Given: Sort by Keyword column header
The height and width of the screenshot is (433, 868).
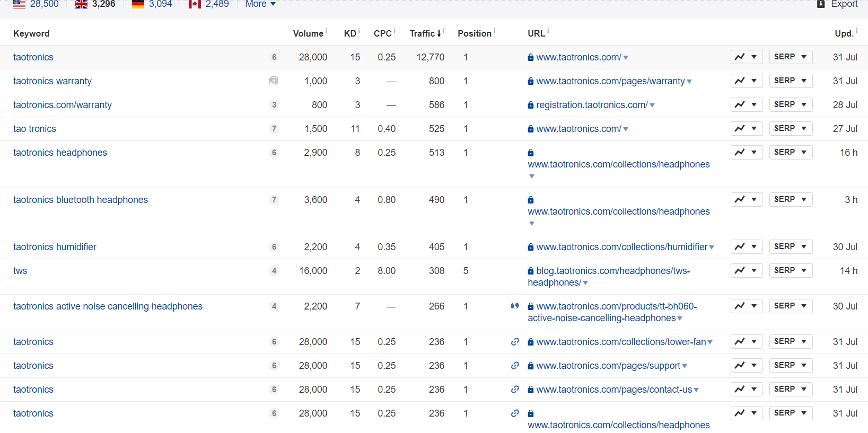Looking at the screenshot, I should pos(31,33).
